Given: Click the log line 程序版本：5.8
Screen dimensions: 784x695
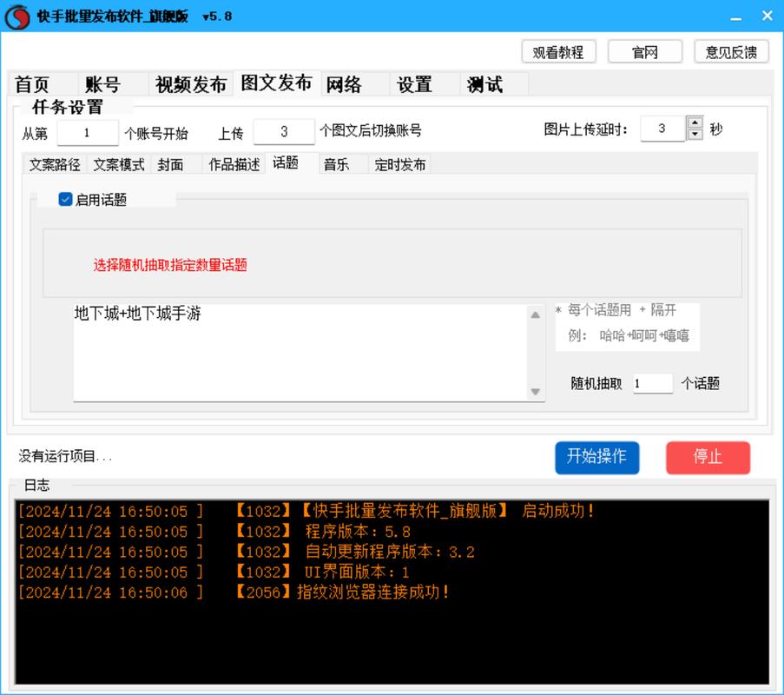Looking at the screenshot, I should pyautogui.click(x=215, y=532).
